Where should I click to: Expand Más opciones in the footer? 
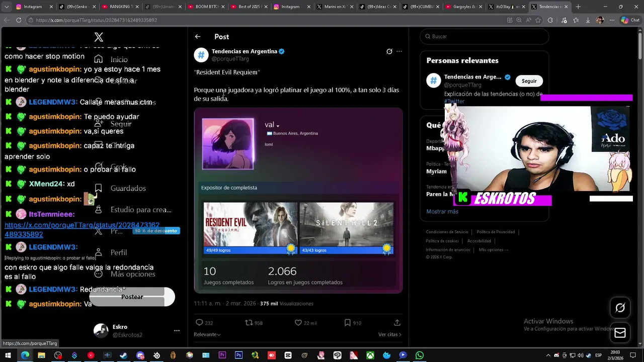point(493,250)
